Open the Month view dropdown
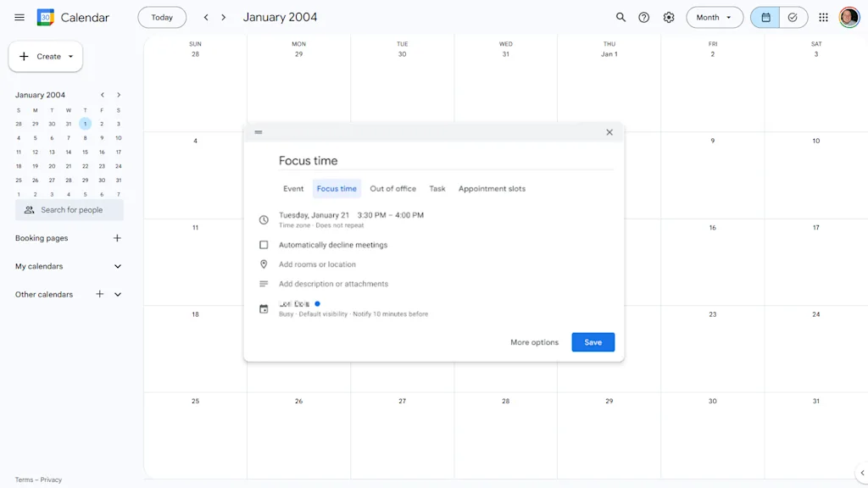 pyautogui.click(x=714, y=17)
